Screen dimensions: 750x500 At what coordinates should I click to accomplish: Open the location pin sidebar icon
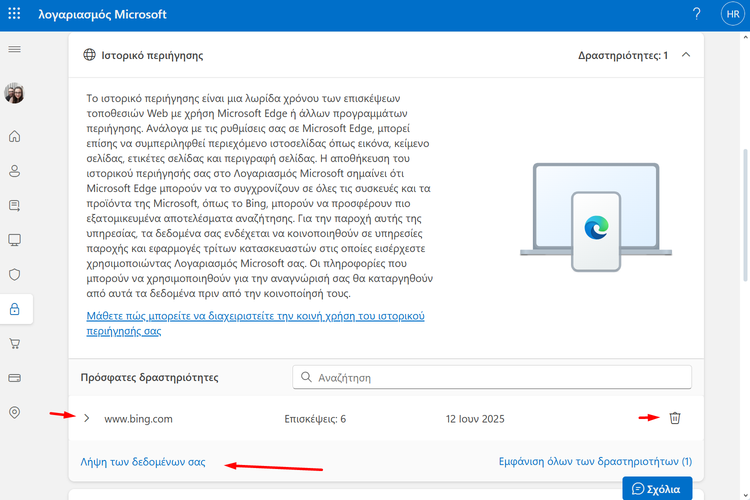click(x=14, y=412)
